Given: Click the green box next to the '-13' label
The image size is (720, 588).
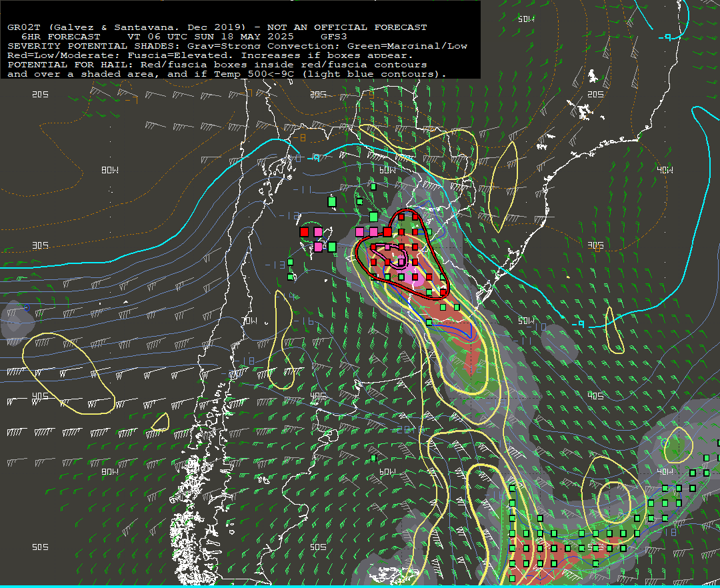Looking at the screenshot, I should pyautogui.click(x=290, y=263).
